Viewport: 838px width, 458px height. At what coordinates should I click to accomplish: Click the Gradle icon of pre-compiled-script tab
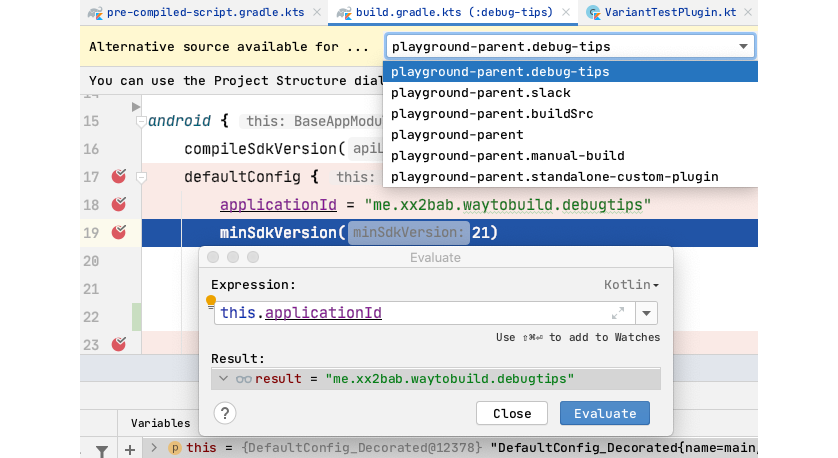click(95, 13)
